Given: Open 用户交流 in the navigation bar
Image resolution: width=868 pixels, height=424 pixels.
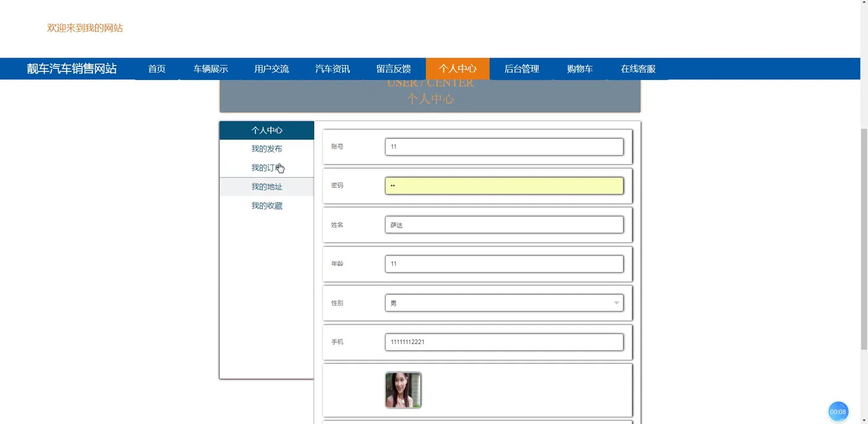Looking at the screenshot, I should (272, 69).
